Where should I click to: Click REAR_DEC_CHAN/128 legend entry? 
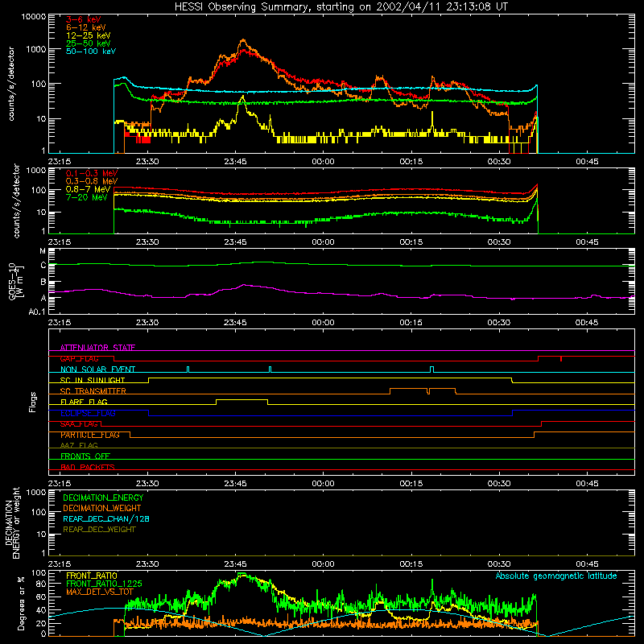click(106, 518)
